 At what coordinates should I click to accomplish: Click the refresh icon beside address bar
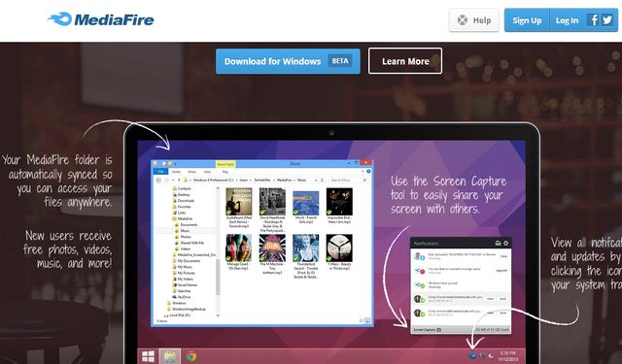322,181
